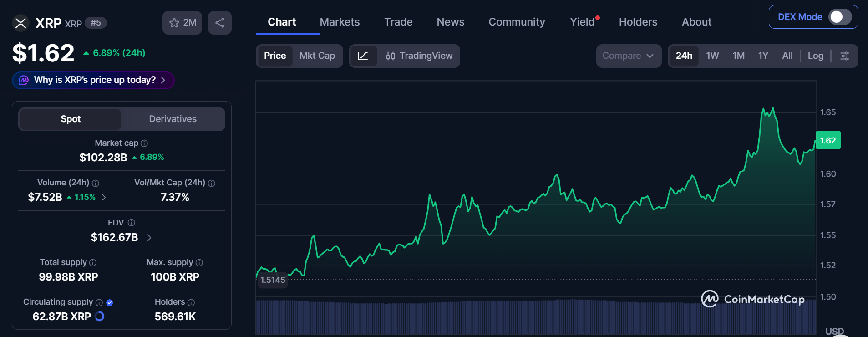The width and height of the screenshot is (868, 337).
Task: Click the $162.67B FDV value
Action: (x=114, y=237)
